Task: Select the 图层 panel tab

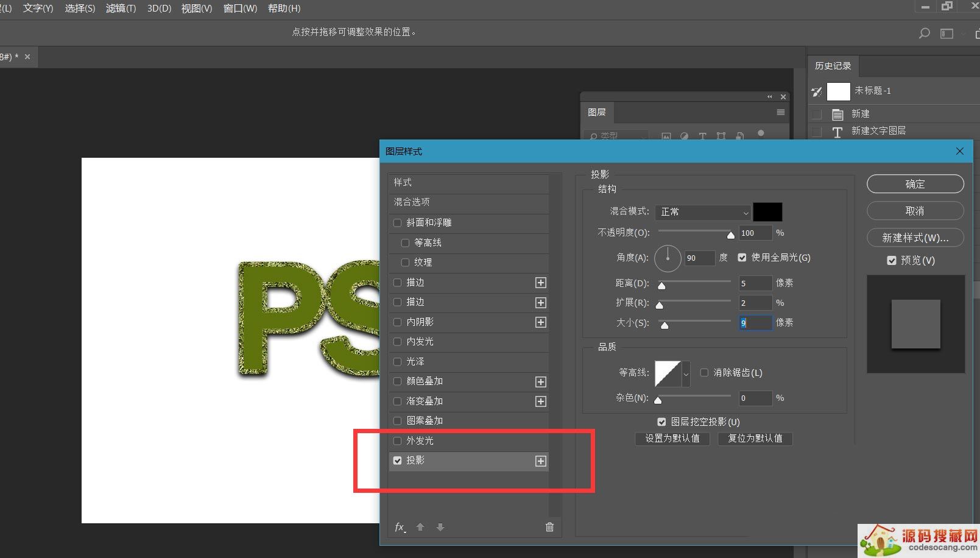Action: tap(596, 112)
